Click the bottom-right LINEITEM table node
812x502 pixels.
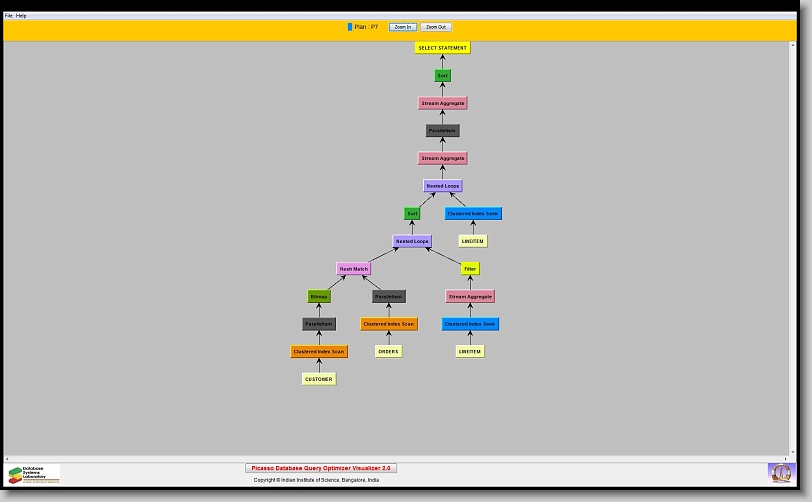470,351
